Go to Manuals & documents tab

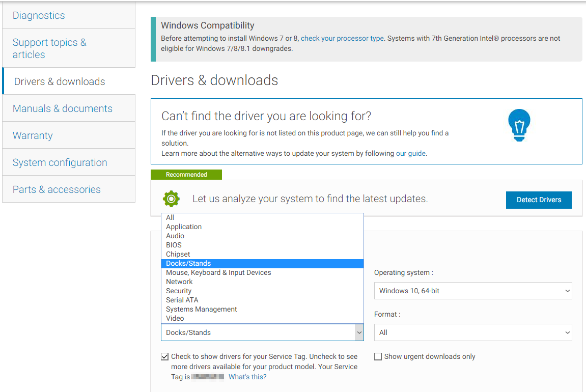click(x=63, y=108)
